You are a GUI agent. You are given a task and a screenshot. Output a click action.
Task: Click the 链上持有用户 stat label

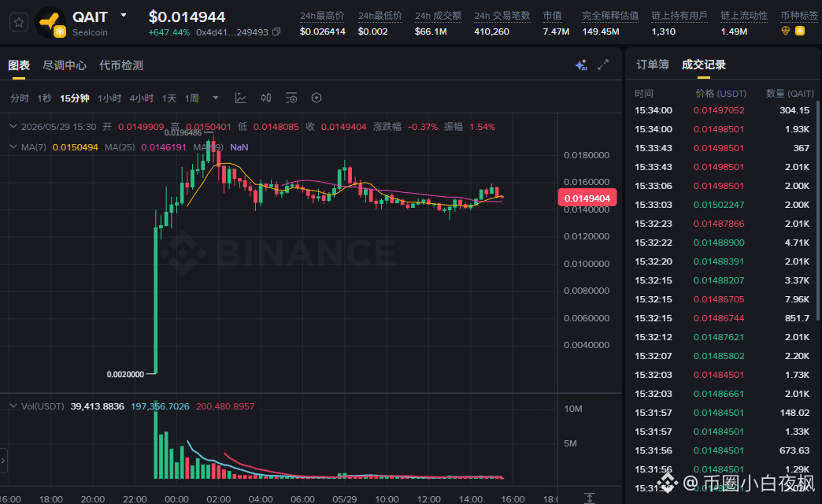tap(679, 16)
